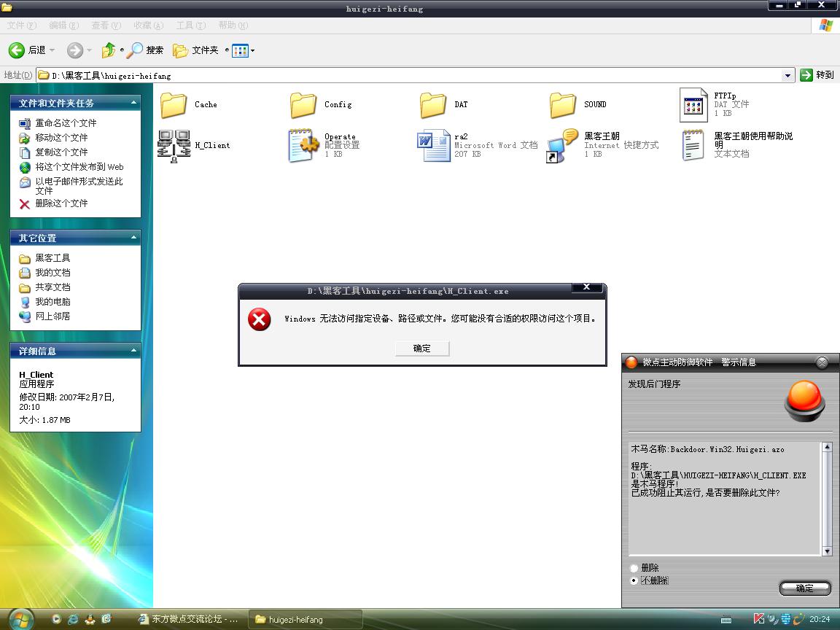This screenshot has height=630, width=840.
Task: Go to My Computer (我的电脑)
Action: 44,302
